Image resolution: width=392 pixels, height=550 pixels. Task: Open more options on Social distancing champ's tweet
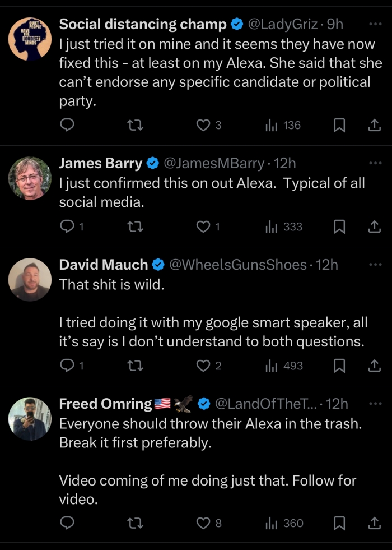point(374,24)
